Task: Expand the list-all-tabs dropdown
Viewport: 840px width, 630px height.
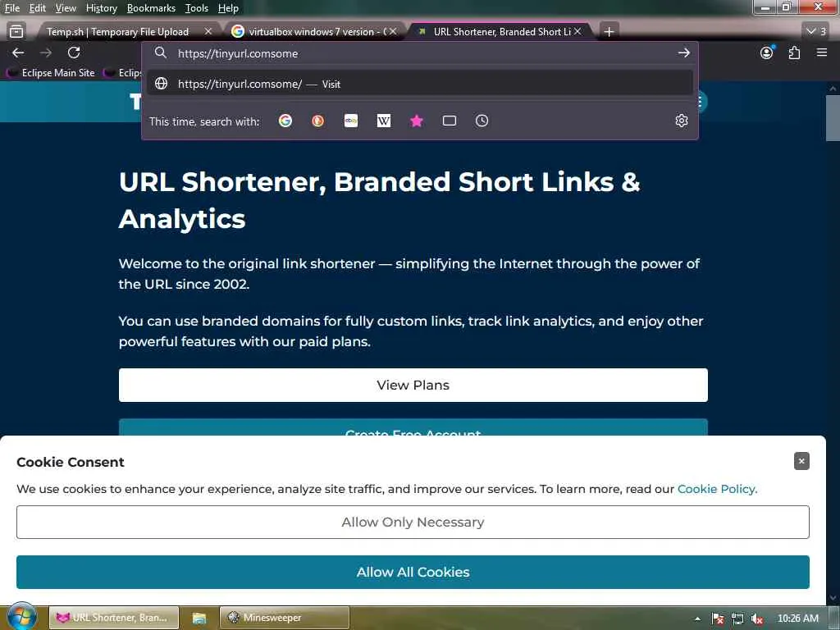Action: (816, 32)
